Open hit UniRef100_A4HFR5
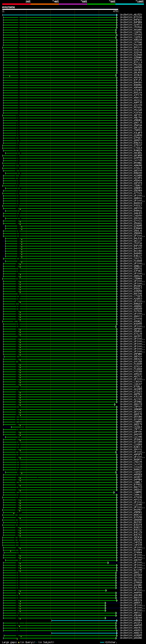 pyautogui.click(x=131, y=625)
